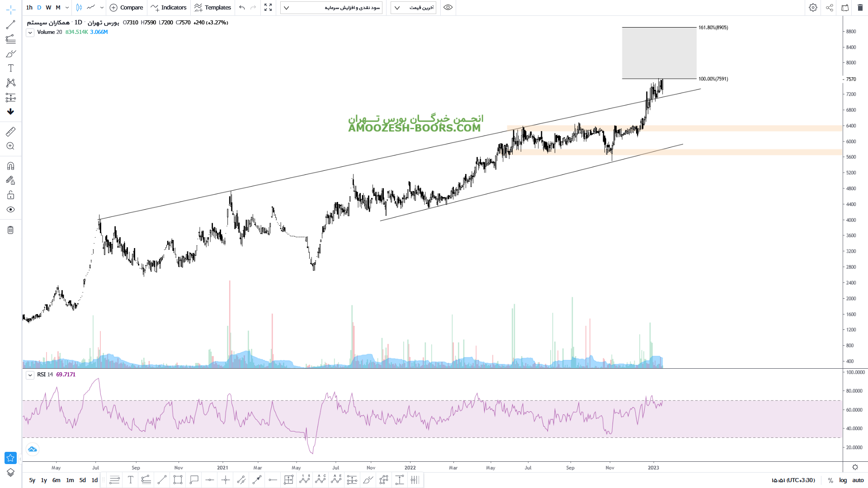Screen dimensions: 868x488
Task: Open chart settings gear icon
Action: point(813,8)
